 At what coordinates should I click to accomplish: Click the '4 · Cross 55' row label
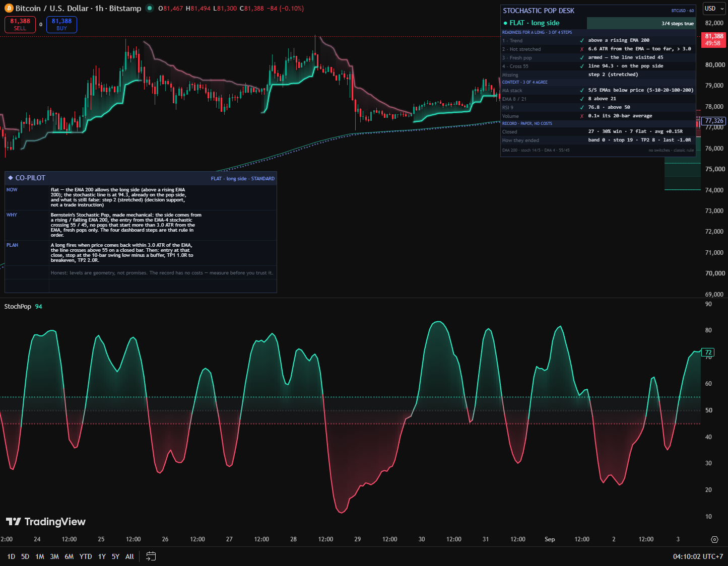click(x=515, y=66)
